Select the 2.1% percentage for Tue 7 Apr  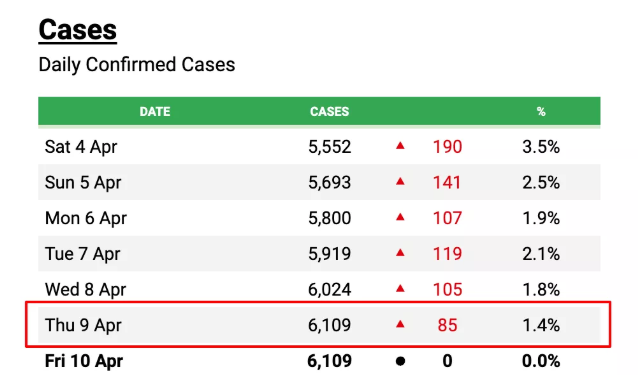pyautogui.click(x=541, y=254)
